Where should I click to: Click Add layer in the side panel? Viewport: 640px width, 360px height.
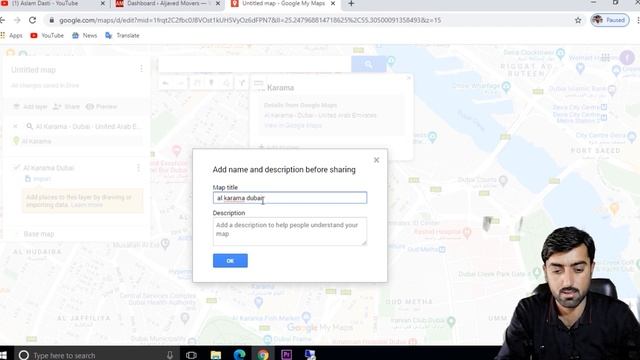[31, 107]
